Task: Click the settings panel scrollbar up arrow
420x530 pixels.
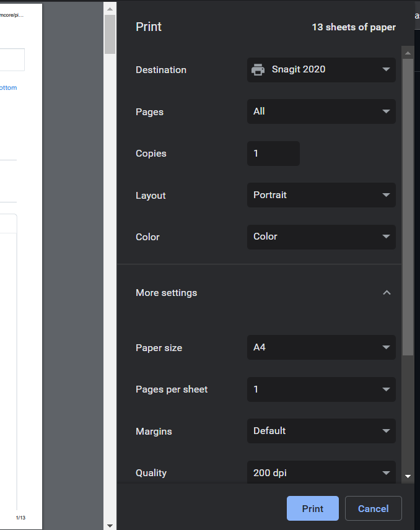Action: coord(407,52)
